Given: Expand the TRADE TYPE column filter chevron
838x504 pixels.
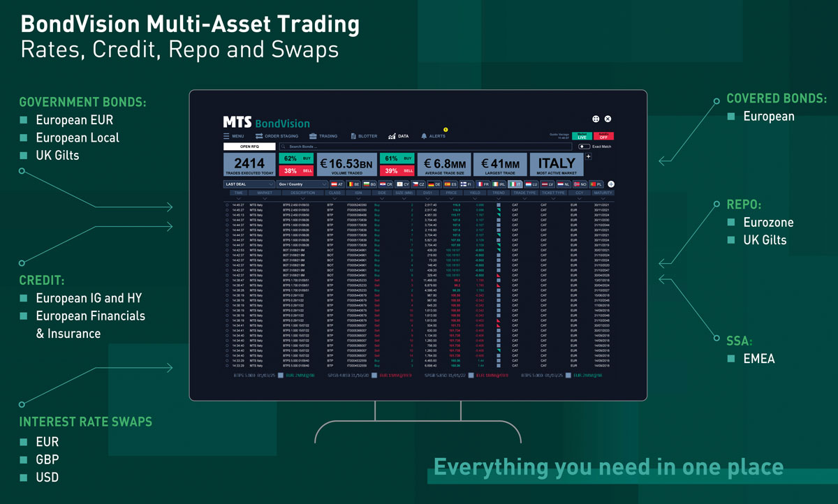Looking at the screenshot, I should pyautogui.click(x=524, y=199).
